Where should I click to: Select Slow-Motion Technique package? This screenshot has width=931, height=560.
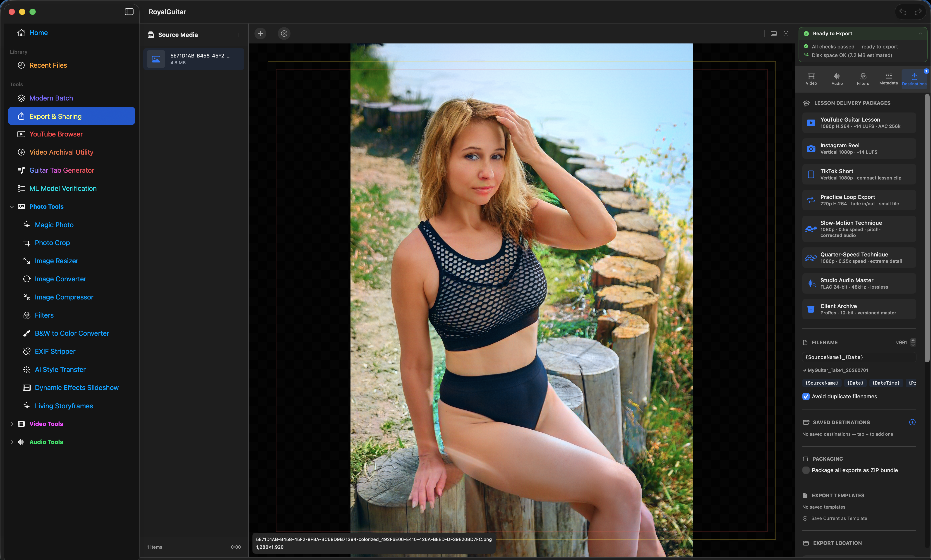coord(859,229)
